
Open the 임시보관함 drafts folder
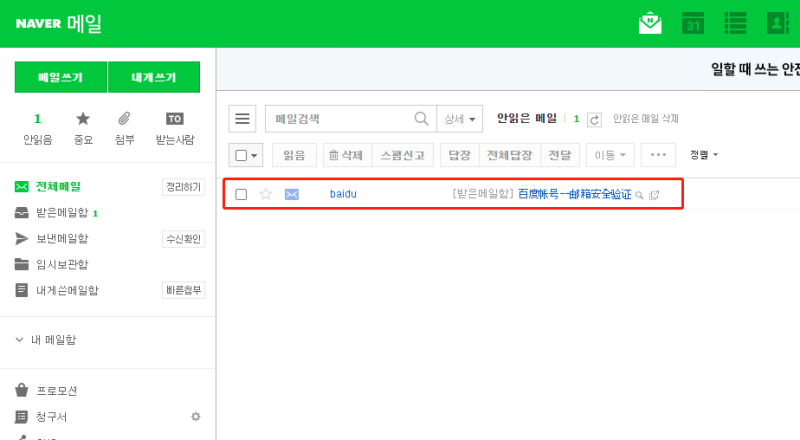tap(62, 264)
